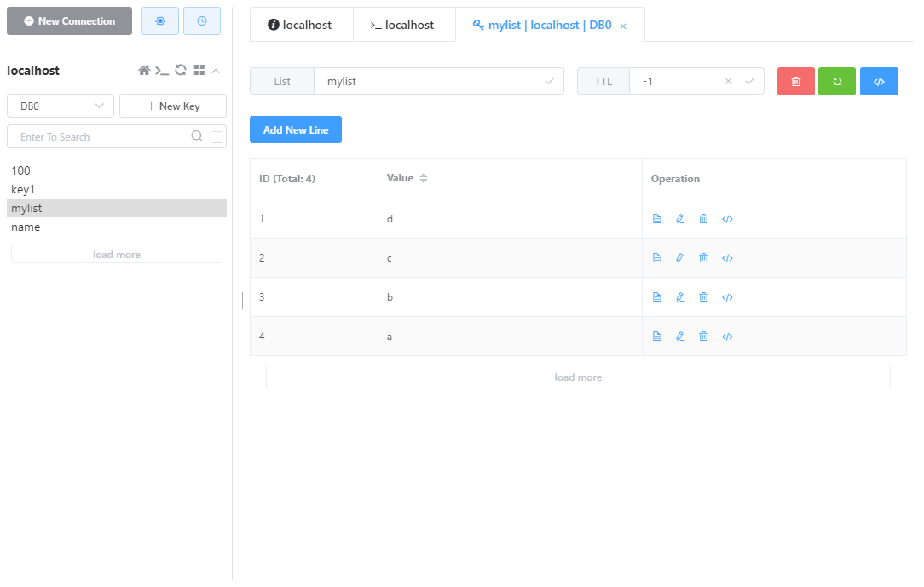Click New Connection button
924x587 pixels.
point(70,21)
